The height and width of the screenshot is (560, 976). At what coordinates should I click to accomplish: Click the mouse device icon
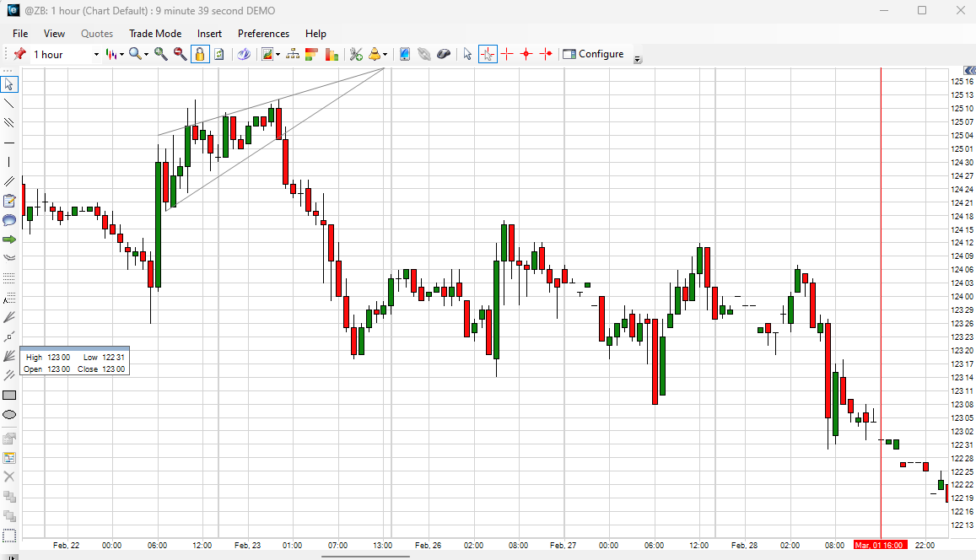[443, 54]
